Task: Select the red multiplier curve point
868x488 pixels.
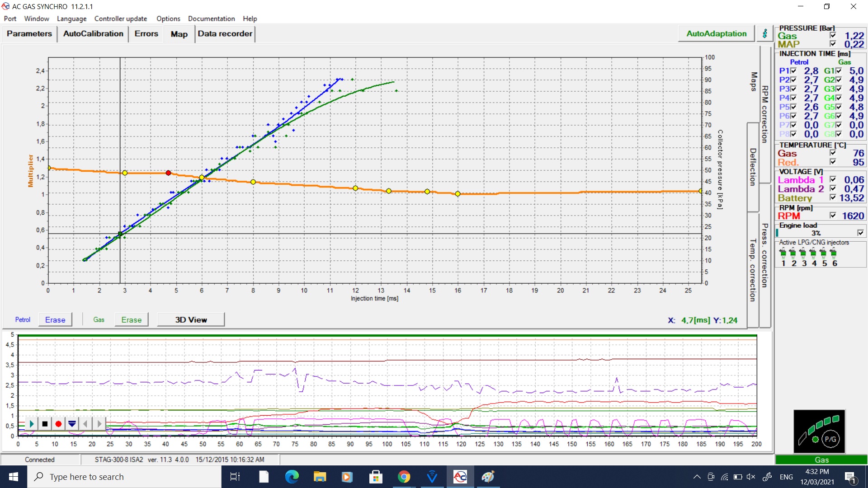Action: pos(168,173)
